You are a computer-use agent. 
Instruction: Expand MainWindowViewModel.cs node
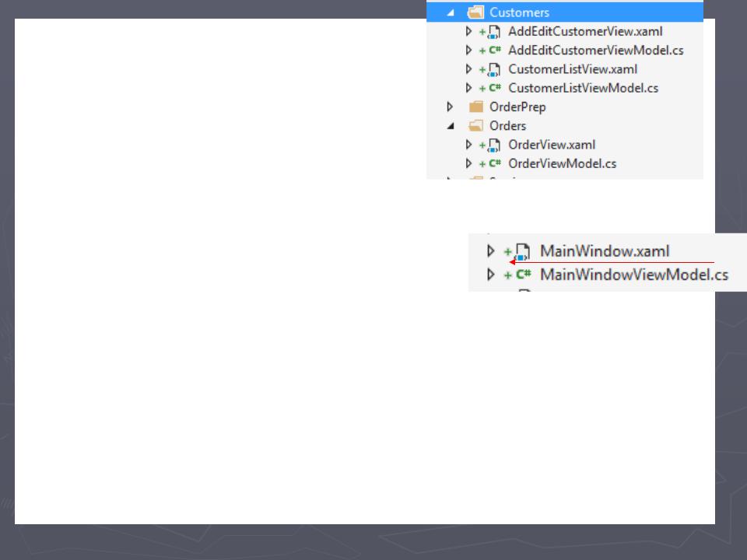point(490,275)
